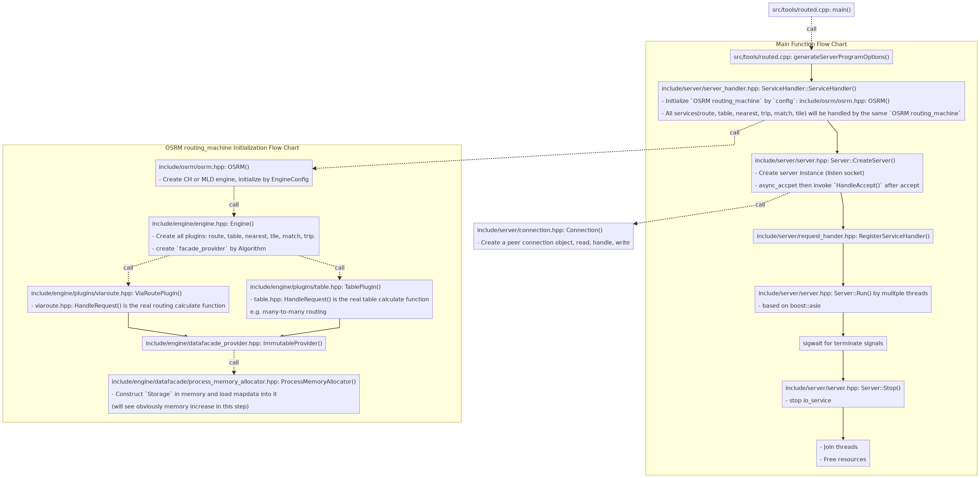This screenshot has width=980, height=478.
Task: Click 'All services(route, table, nearest...' line
Action: point(811,114)
